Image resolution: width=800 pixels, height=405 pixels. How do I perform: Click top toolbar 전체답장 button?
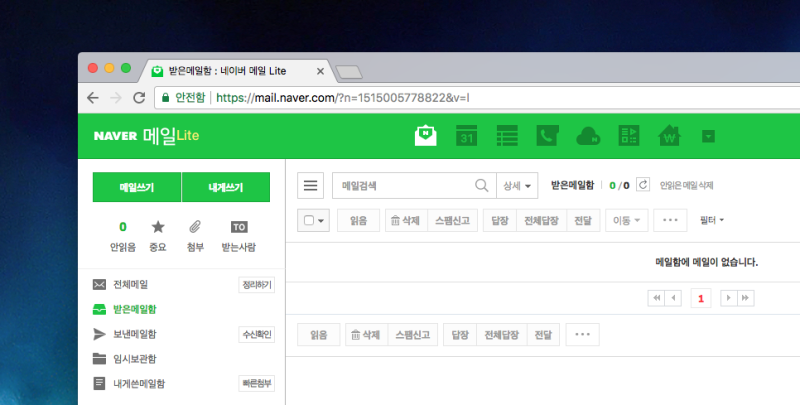[541, 220]
